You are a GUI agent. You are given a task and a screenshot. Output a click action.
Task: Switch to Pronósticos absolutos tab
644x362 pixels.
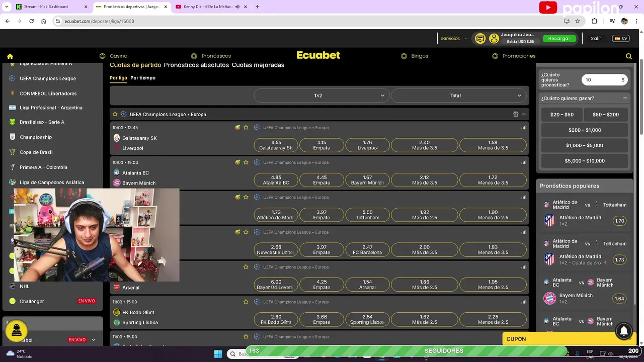[x=196, y=65]
